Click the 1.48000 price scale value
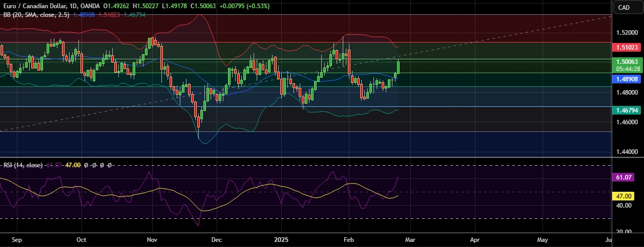 [x=627, y=93]
